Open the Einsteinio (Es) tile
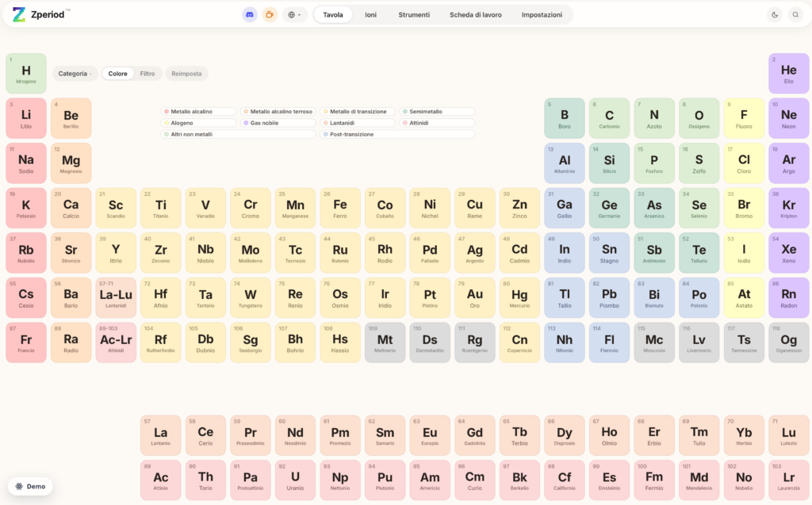Screen dimensions: 812x505 click(x=610, y=480)
